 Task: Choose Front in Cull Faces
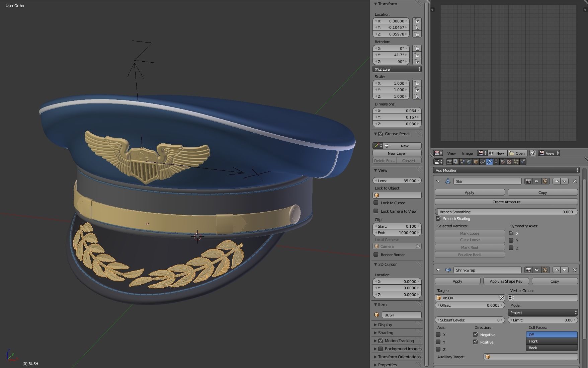(552, 341)
